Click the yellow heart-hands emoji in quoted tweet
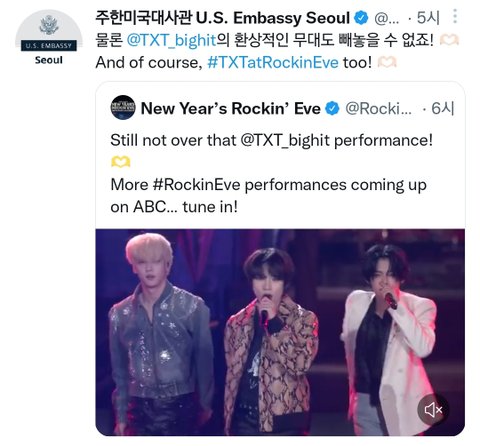This screenshot has height=446, width=480. coord(120,162)
